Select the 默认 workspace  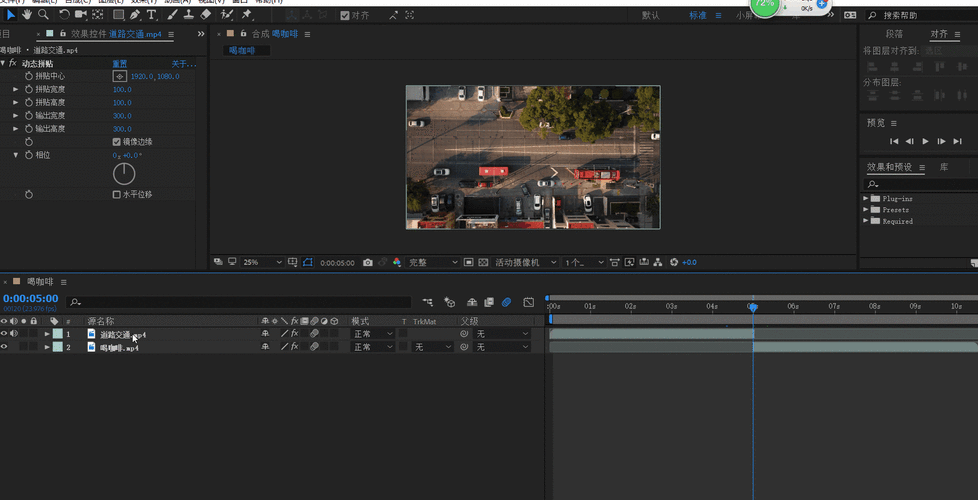tap(651, 16)
